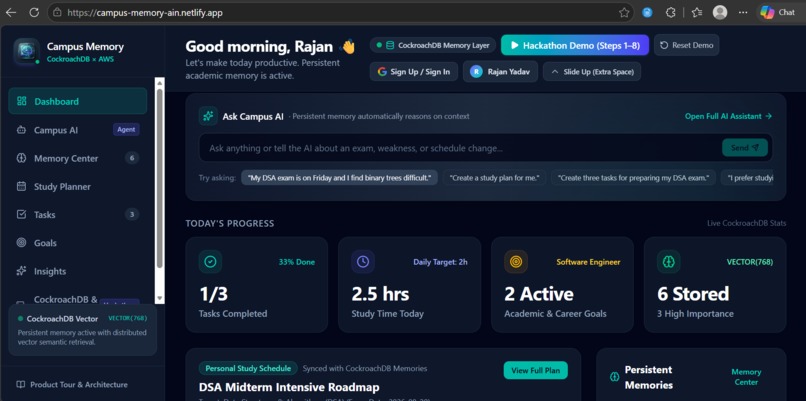Click the Ask Campus AI sparkle icon
The width and height of the screenshot is (806, 401).
coord(208,116)
